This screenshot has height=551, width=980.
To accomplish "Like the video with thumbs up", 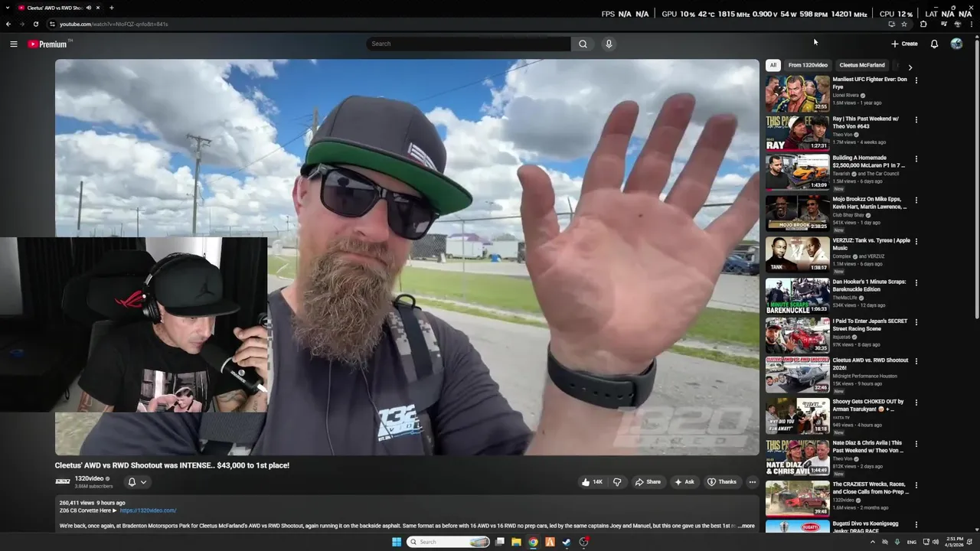I will point(592,482).
